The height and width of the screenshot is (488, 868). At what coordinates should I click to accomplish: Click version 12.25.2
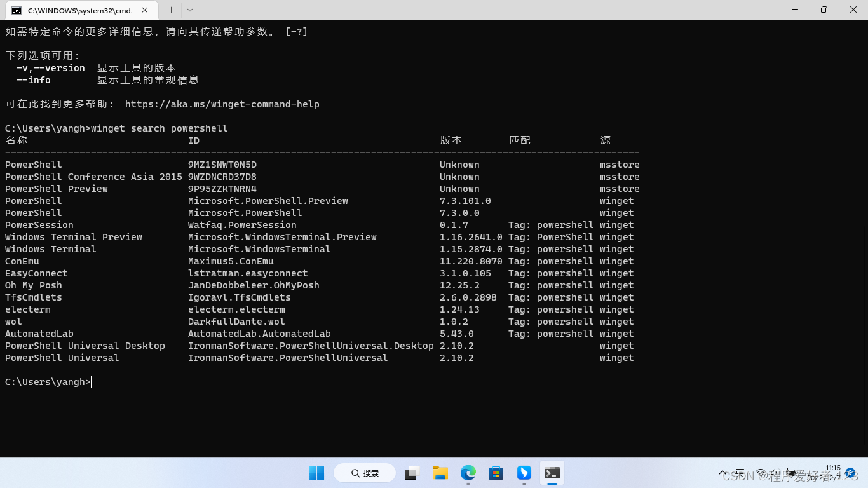459,285
